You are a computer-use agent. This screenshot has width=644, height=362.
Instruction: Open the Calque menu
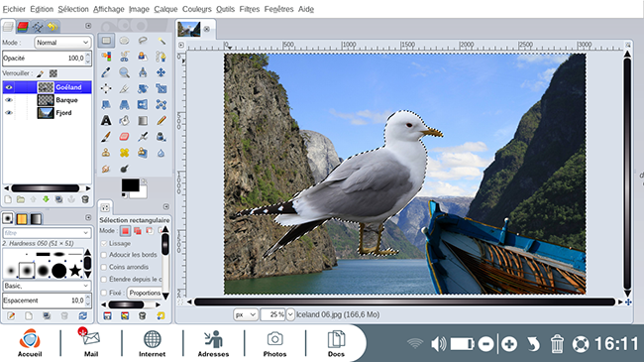click(x=165, y=9)
